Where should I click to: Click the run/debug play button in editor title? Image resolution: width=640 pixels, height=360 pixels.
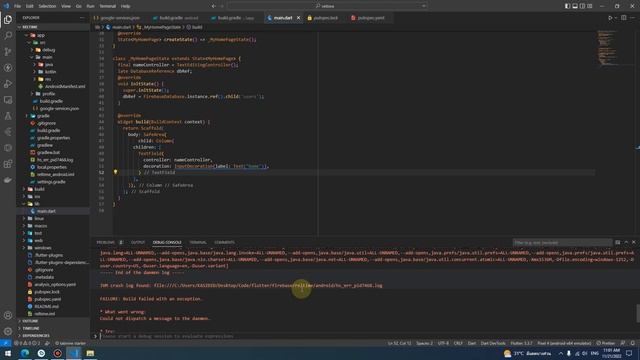(x=610, y=18)
